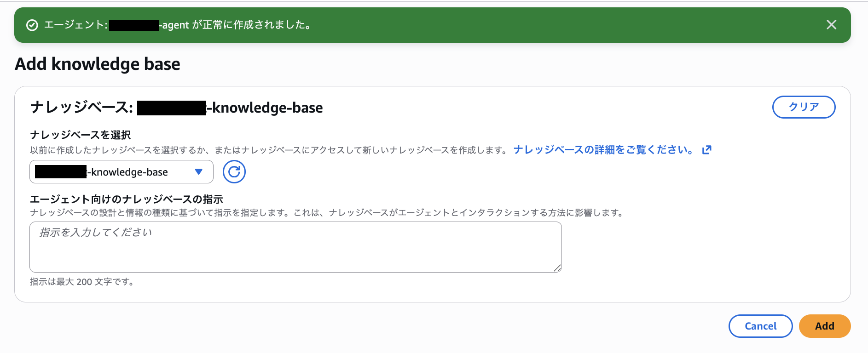Dismiss the green success notification banner
This screenshot has height=353, width=868.
pyautogui.click(x=831, y=25)
